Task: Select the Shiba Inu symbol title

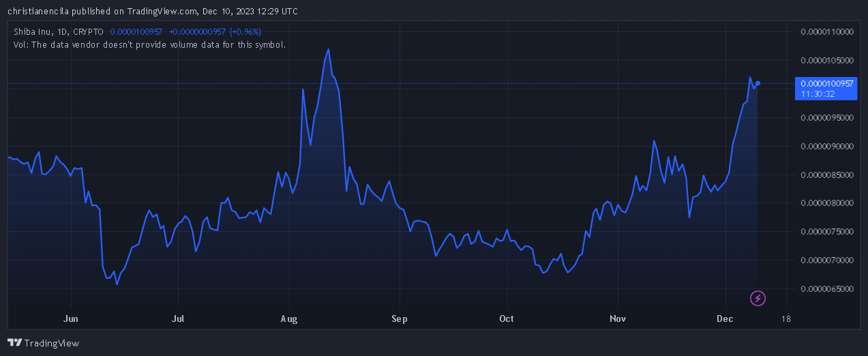Action: click(x=33, y=32)
